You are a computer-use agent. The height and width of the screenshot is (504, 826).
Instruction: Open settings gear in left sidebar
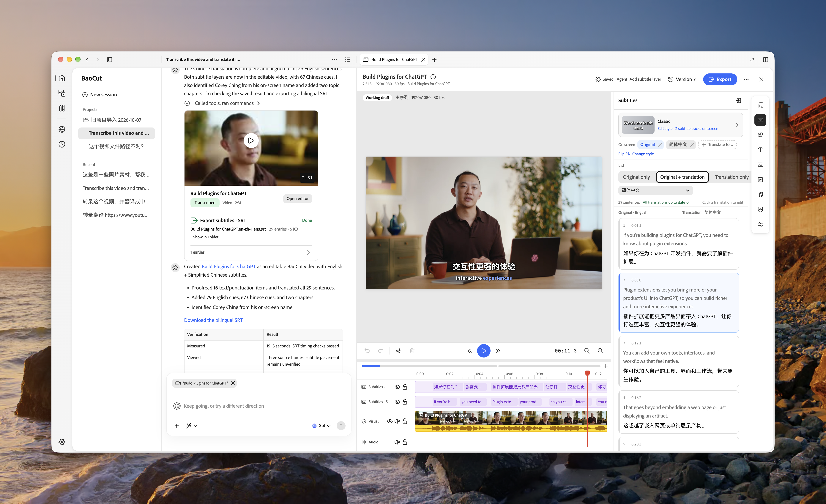point(62,442)
